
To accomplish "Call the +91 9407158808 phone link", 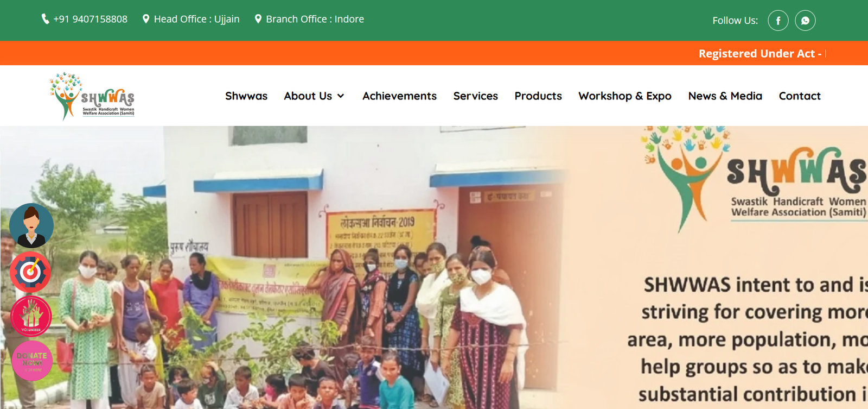I will point(90,19).
